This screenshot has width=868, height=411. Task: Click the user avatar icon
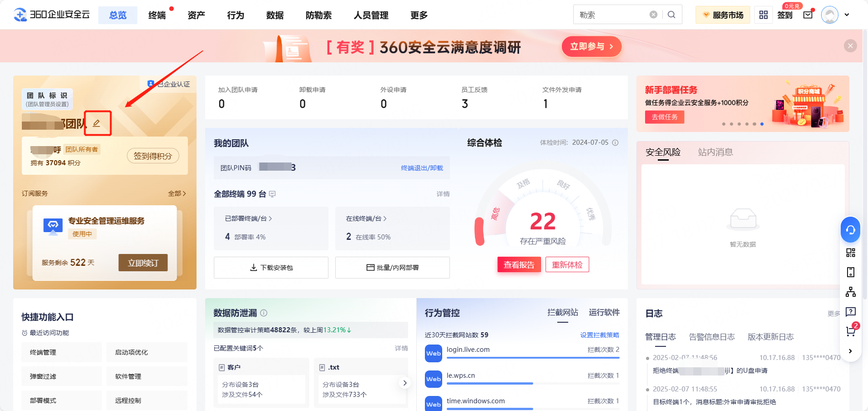(x=830, y=15)
